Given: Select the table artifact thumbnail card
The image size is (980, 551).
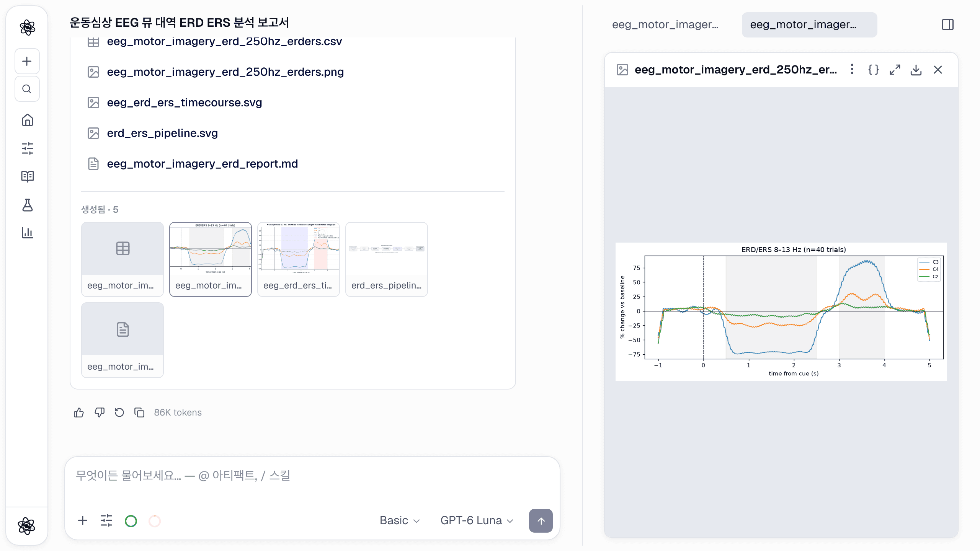Looking at the screenshot, I should tap(122, 259).
